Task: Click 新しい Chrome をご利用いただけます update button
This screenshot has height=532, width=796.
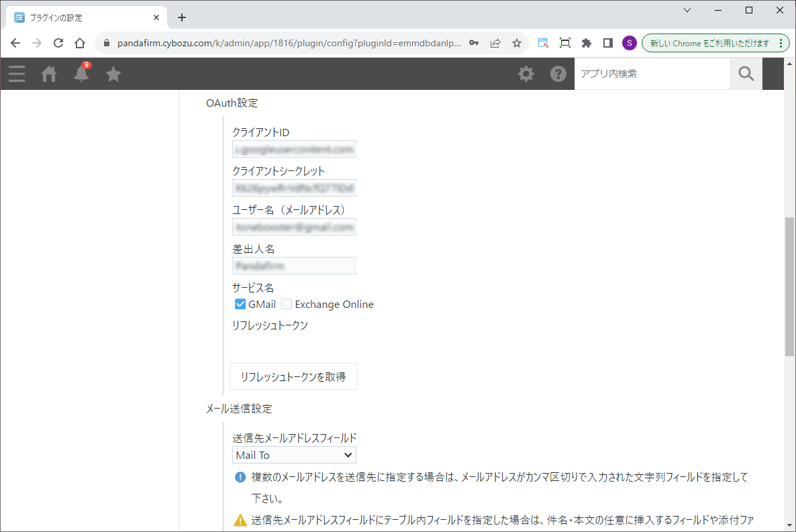Action: coord(709,43)
